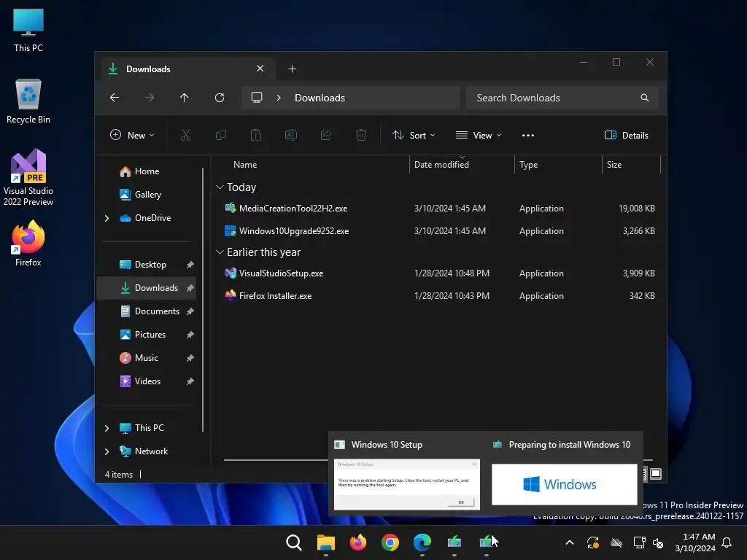The width and height of the screenshot is (747, 560).
Task: Select the Windows 10 Setup preview thumbnail
Action: [407, 484]
